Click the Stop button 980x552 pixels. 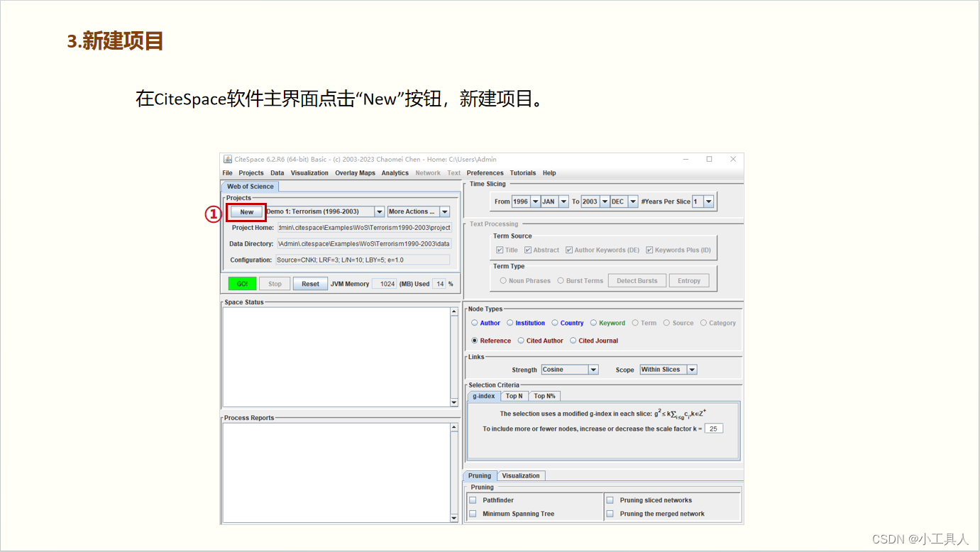(275, 284)
